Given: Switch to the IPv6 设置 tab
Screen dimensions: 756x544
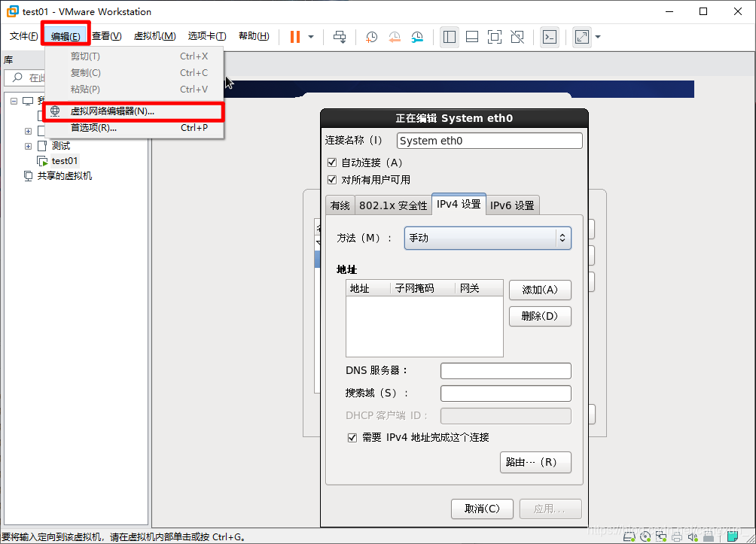Looking at the screenshot, I should 512,205.
